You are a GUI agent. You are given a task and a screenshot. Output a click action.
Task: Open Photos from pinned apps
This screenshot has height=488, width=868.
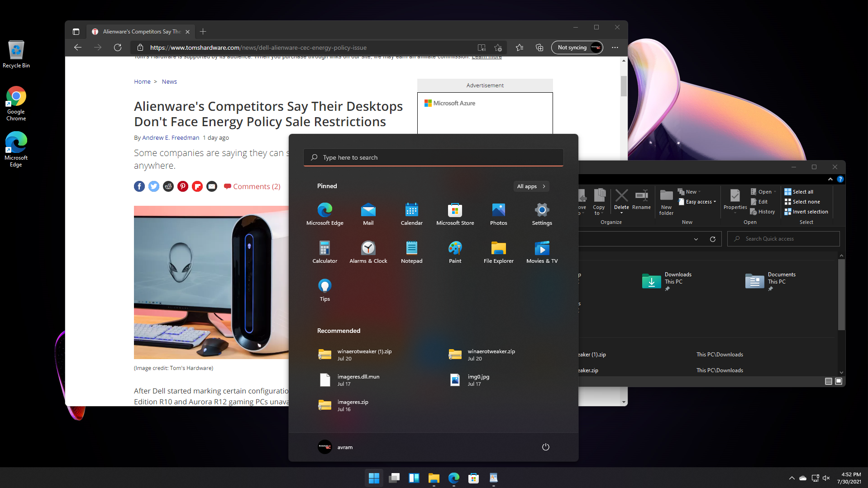click(x=499, y=214)
